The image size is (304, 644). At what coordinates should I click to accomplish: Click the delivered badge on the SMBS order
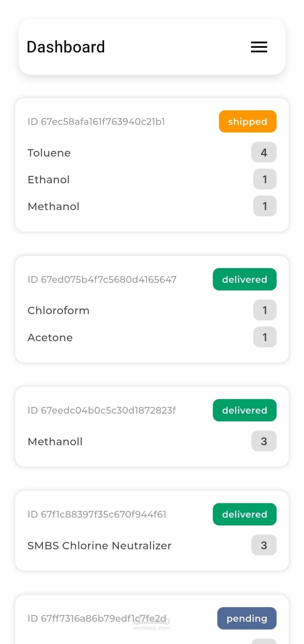pyautogui.click(x=244, y=514)
